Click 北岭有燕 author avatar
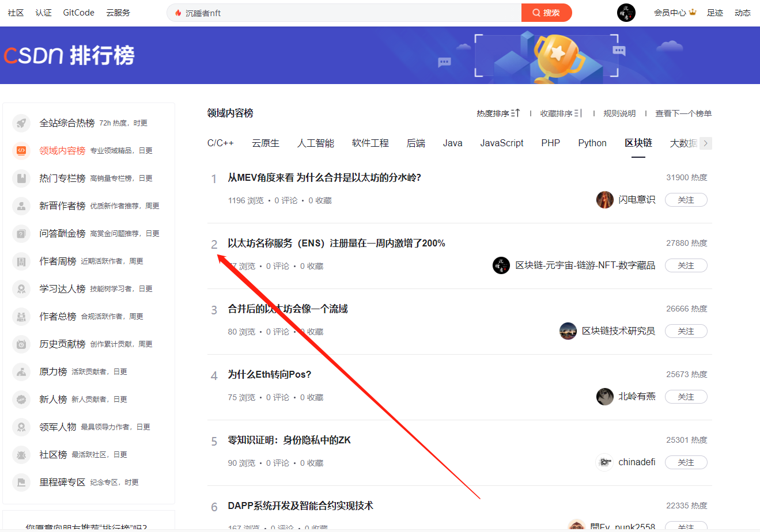The image size is (760, 532). (x=605, y=397)
